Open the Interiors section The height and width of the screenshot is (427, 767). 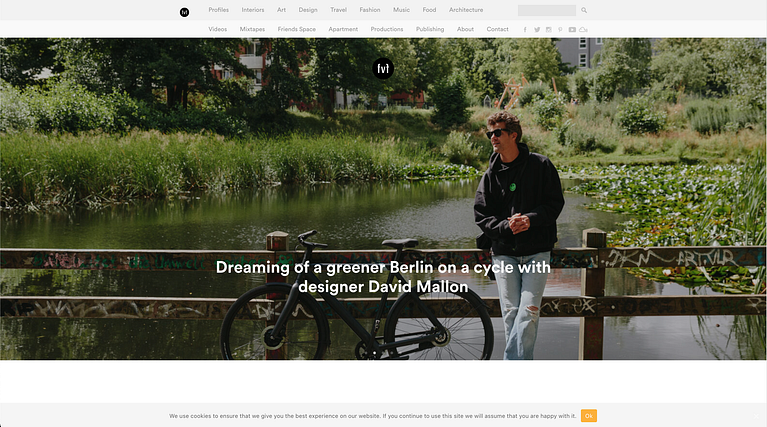click(253, 10)
